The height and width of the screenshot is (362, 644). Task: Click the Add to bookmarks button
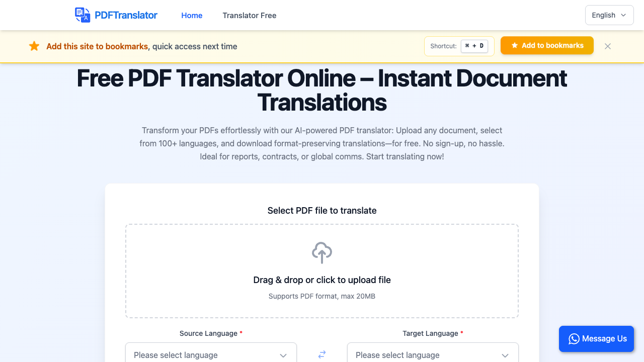(x=547, y=45)
